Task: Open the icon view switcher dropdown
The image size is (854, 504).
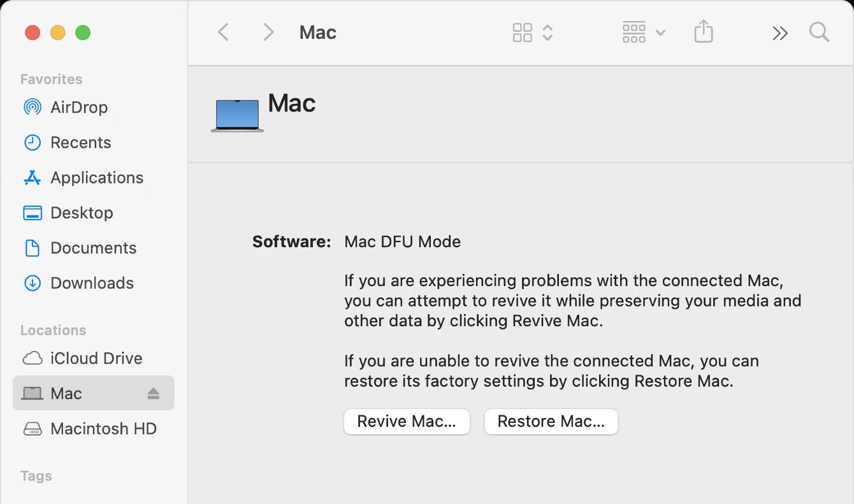Action: (x=533, y=32)
